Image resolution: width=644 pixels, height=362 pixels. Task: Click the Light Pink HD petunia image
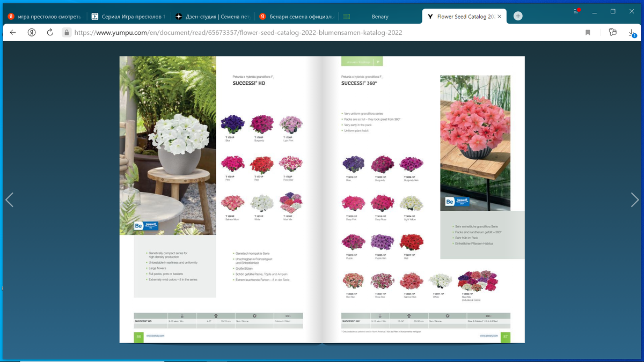(x=290, y=124)
